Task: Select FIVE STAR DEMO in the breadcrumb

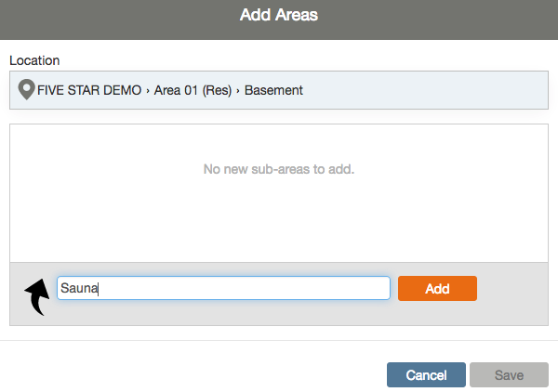Action: (x=89, y=90)
